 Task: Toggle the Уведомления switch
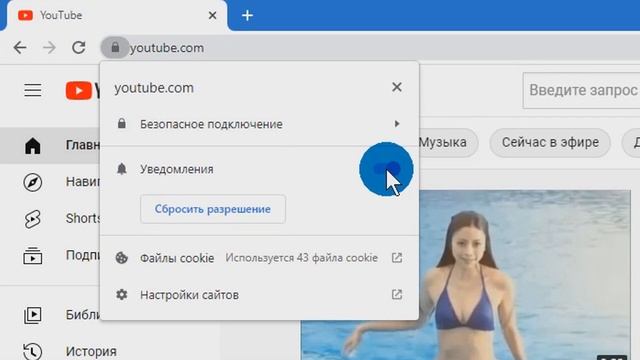tap(386, 169)
